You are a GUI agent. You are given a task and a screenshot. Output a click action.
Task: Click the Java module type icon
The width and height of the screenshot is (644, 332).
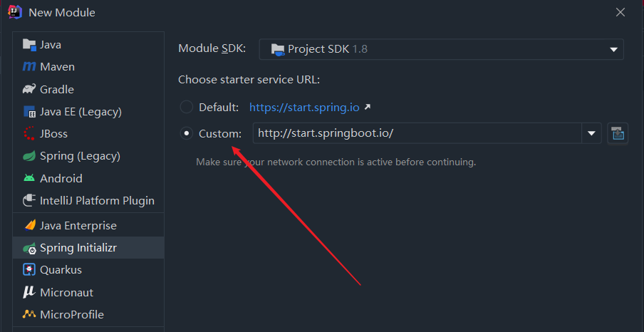pyautogui.click(x=29, y=45)
